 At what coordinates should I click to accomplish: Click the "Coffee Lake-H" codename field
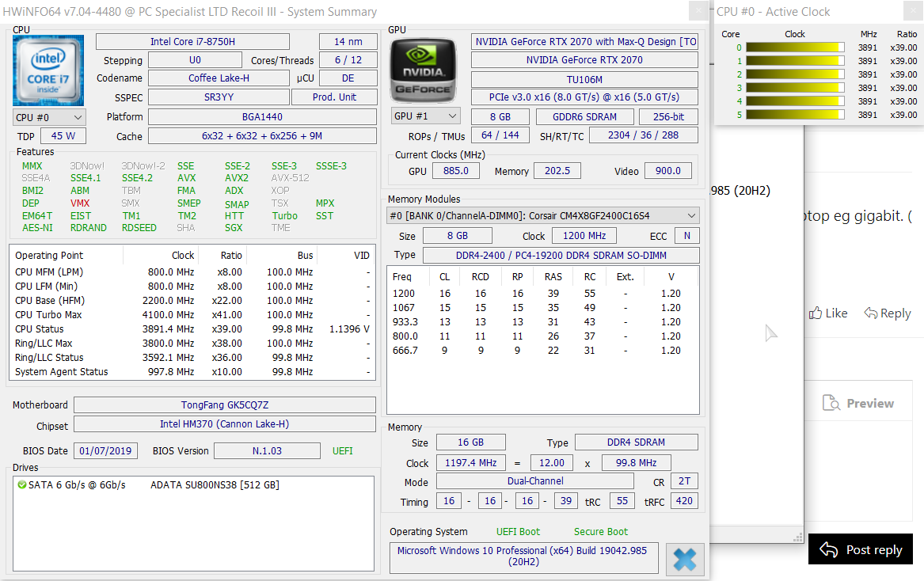point(219,78)
